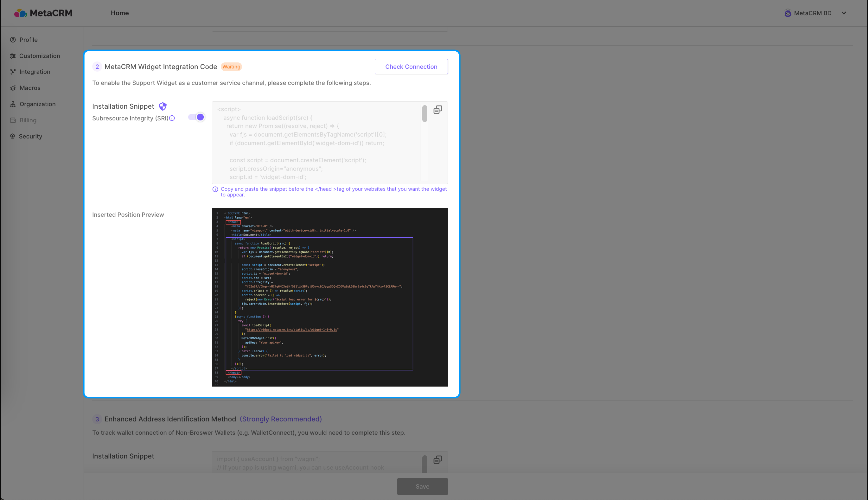868x500 pixels.
Task: Click the Save button
Action: point(422,486)
